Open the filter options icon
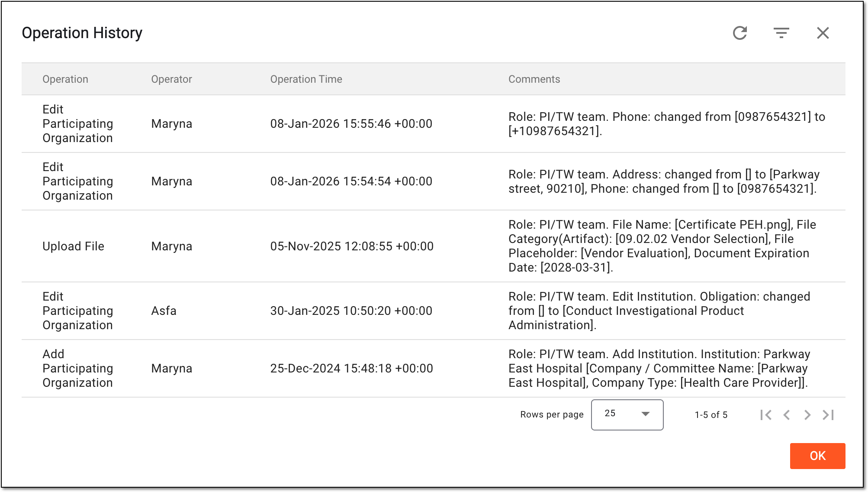868x492 pixels. click(781, 33)
